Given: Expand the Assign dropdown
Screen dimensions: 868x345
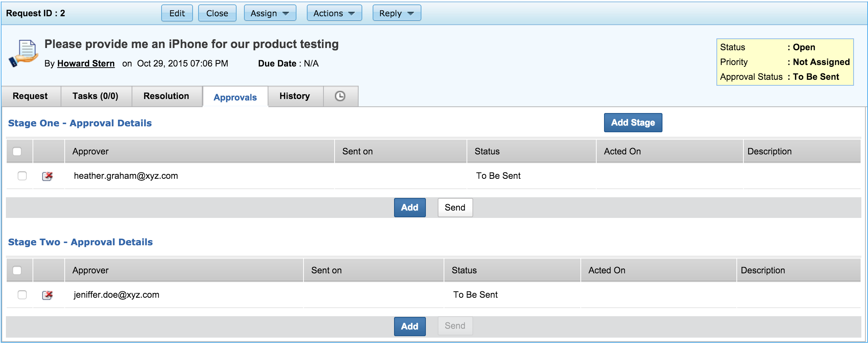Looking at the screenshot, I should 270,13.
